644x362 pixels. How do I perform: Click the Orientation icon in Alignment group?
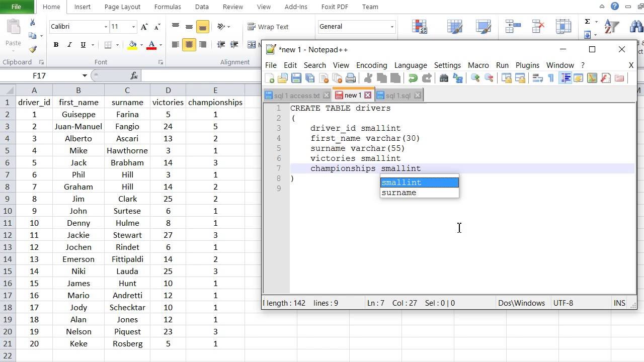pos(221,27)
